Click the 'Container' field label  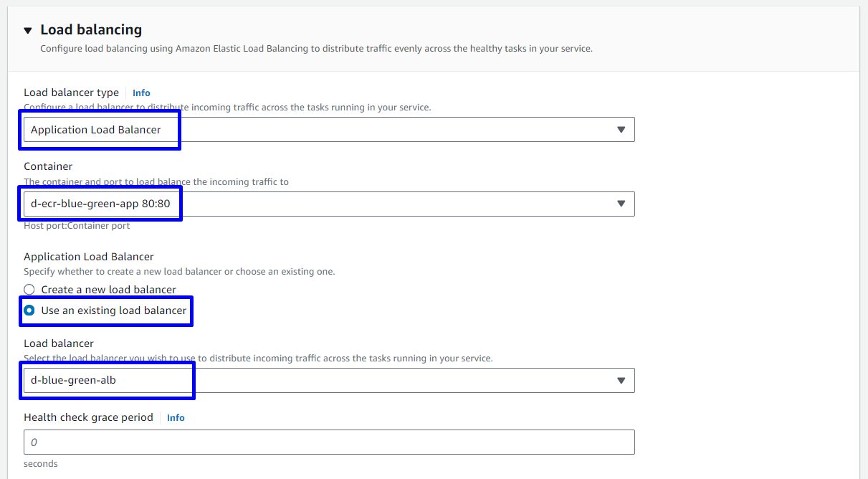coord(48,166)
